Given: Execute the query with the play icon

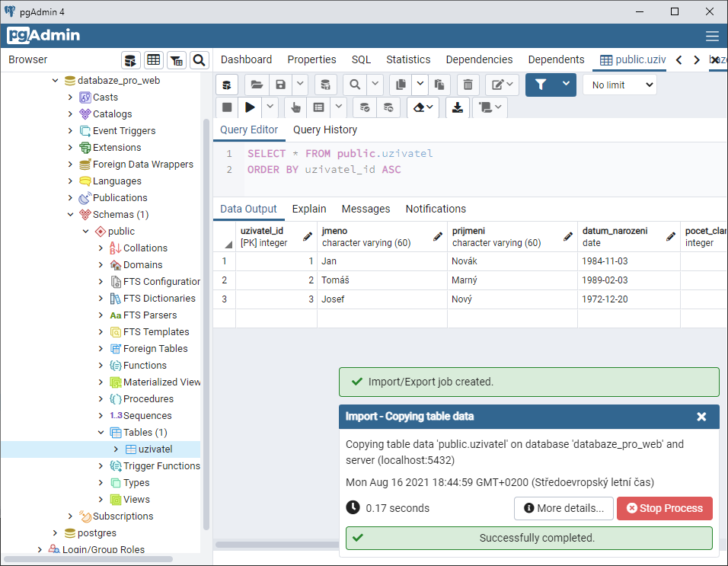Looking at the screenshot, I should tap(250, 107).
